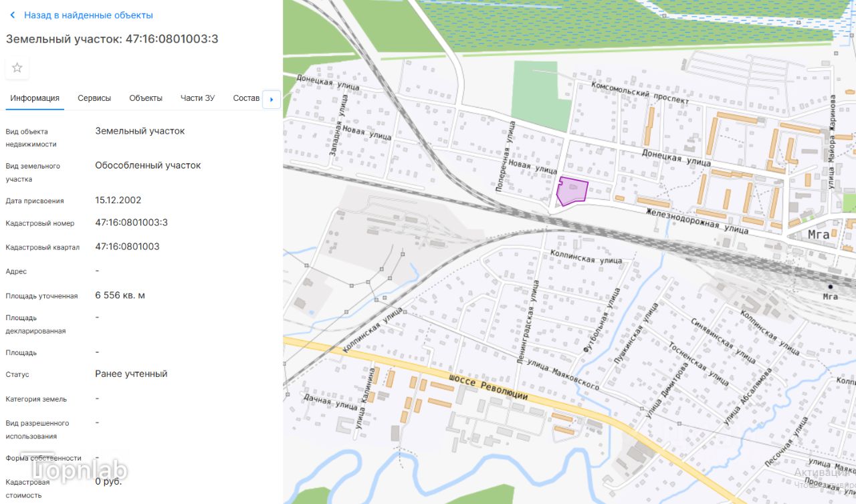
Task: Click 'Тосненская улица' label on map
Action: coord(699,364)
